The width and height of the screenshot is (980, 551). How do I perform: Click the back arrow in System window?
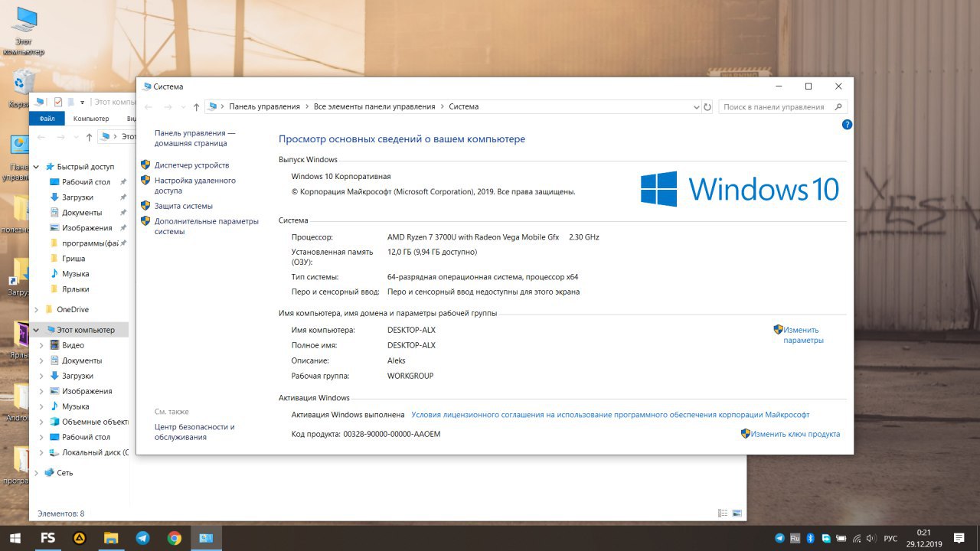[149, 107]
